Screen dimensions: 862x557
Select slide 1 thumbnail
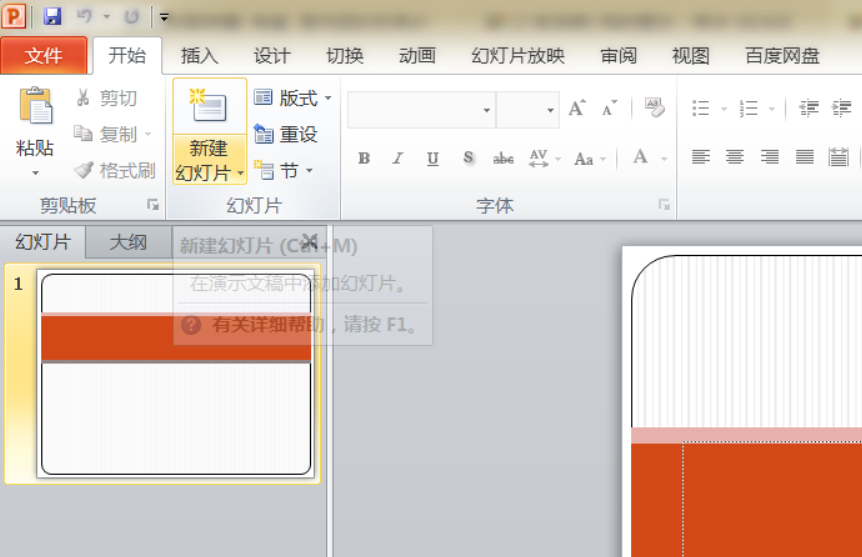tap(176, 374)
